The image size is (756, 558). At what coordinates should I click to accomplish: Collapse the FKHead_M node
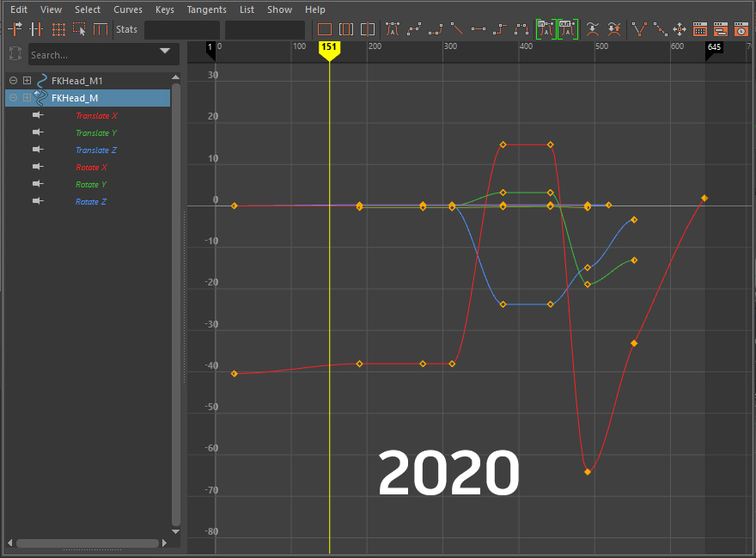13,97
